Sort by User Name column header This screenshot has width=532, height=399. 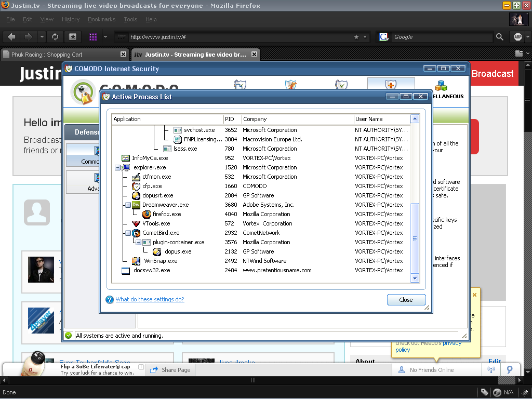coord(382,119)
